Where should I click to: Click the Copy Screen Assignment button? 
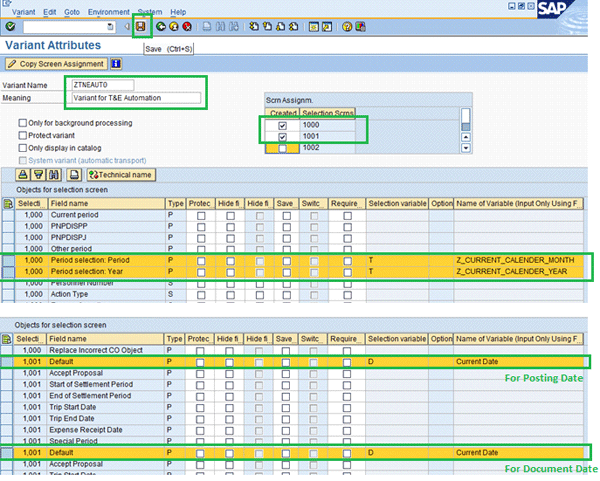[56, 64]
